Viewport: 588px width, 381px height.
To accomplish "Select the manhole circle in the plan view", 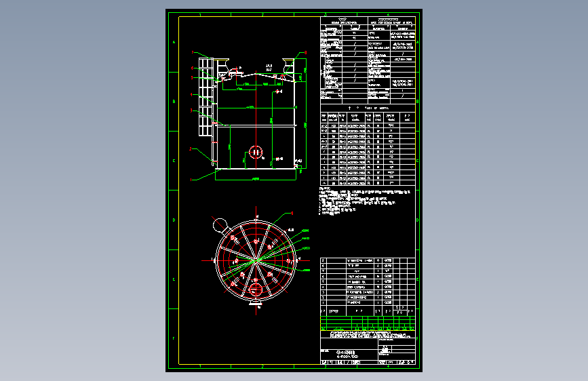I will 256,289.
